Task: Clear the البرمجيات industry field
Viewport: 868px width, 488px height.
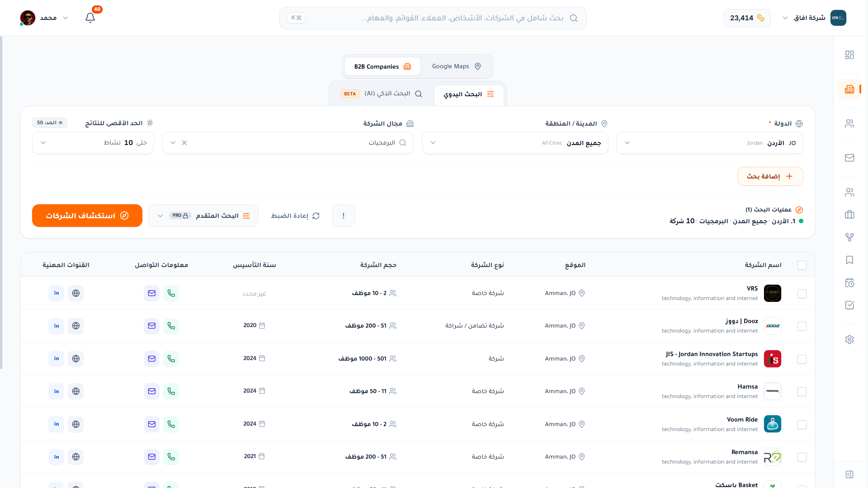Action: pyautogui.click(x=184, y=143)
